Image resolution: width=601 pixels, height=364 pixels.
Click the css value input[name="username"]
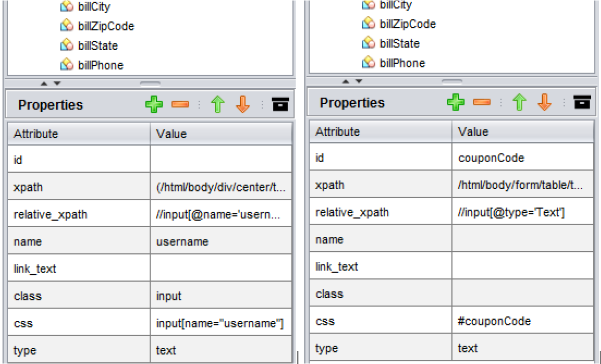tap(219, 323)
